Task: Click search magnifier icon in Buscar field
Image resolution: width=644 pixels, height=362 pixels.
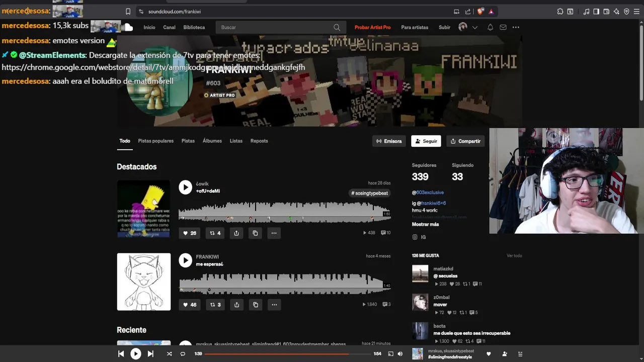Action: click(x=337, y=27)
